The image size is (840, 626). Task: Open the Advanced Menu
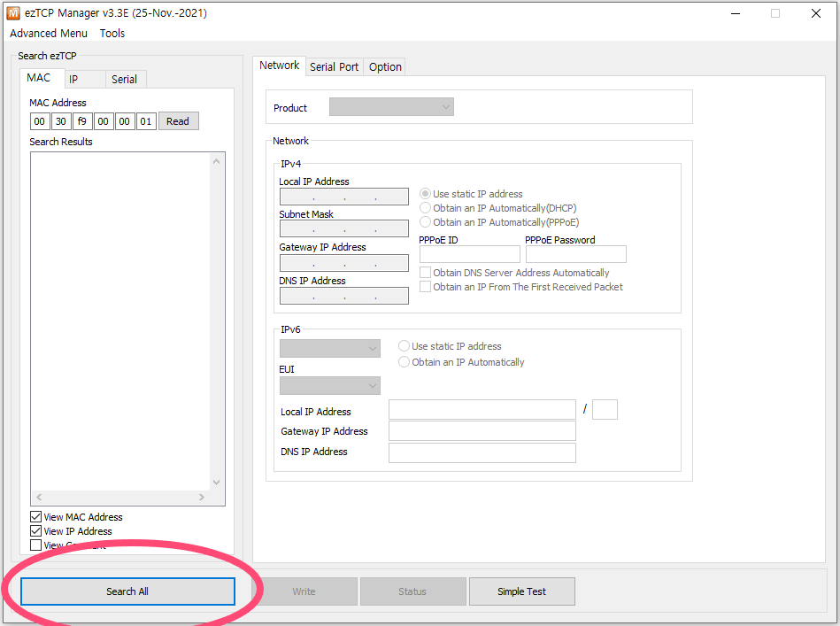point(49,34)
